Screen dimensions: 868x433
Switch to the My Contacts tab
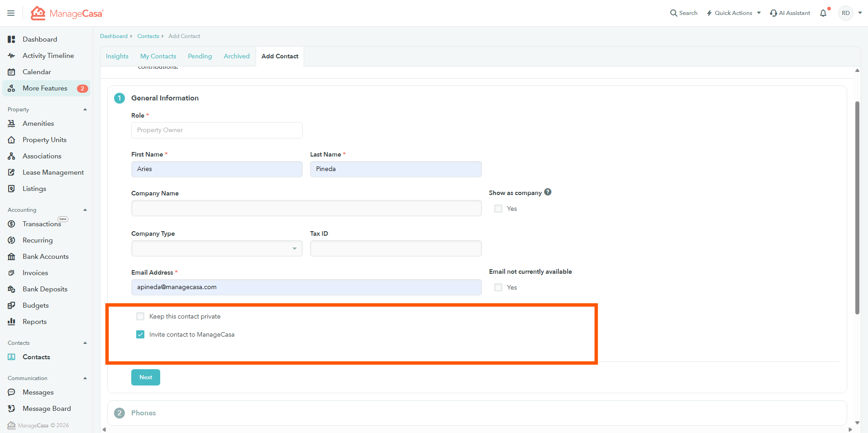point(158,56)
